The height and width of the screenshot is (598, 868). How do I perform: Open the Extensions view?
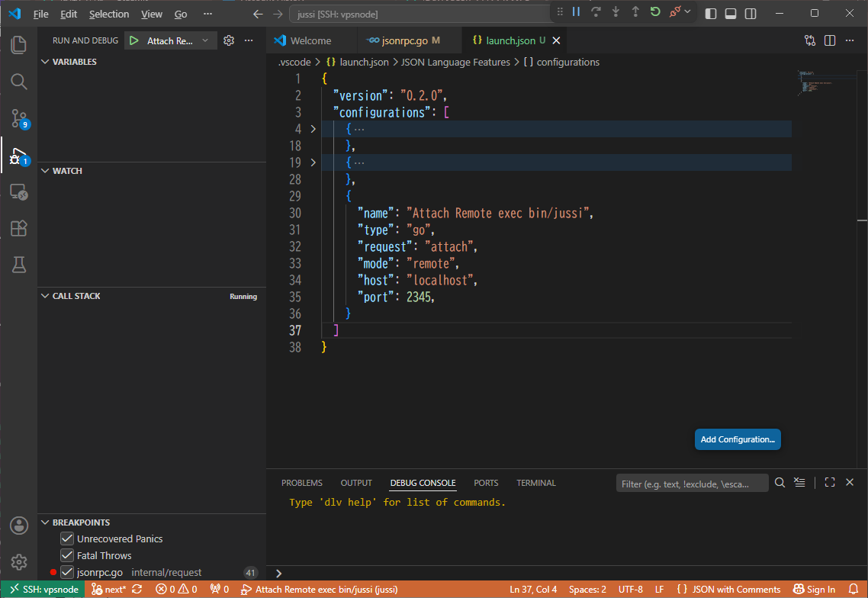19,228
